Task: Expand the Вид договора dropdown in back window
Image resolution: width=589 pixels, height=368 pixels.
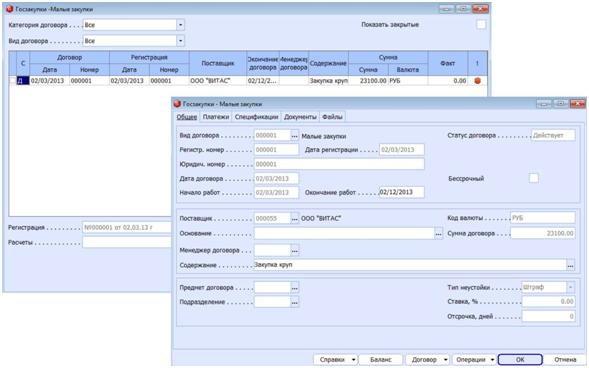Action: pyautogui.click(x=180, y=41)
